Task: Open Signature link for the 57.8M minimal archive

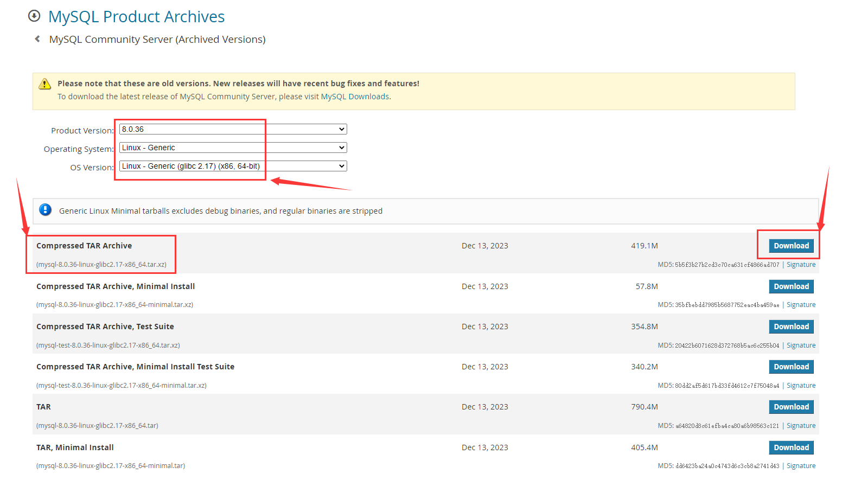Action: point(801,305)
